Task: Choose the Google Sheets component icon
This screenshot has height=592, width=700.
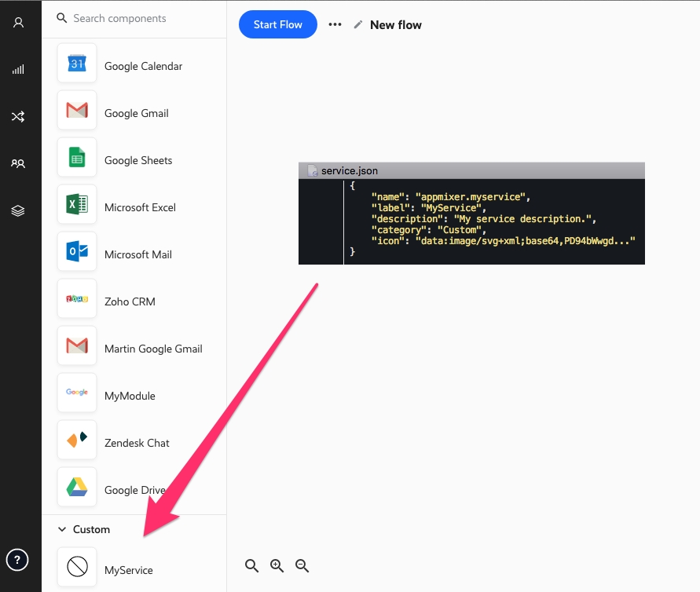Action: (x=77, y=158)
